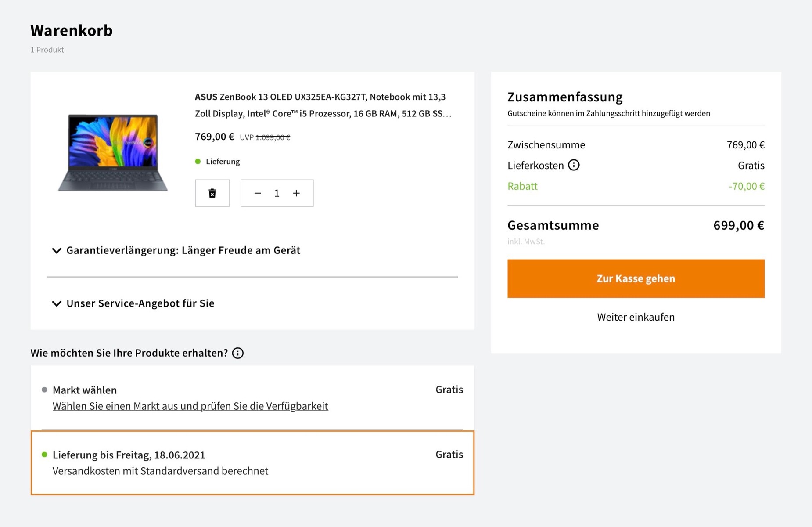
Task: Click info icon next to Lieferkosten
Action: point(574,165)
